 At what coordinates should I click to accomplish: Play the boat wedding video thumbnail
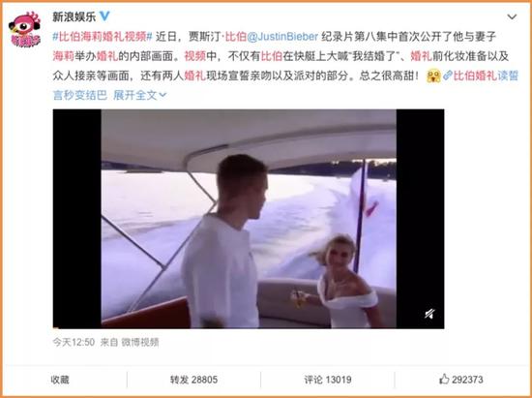click(249, 219)
